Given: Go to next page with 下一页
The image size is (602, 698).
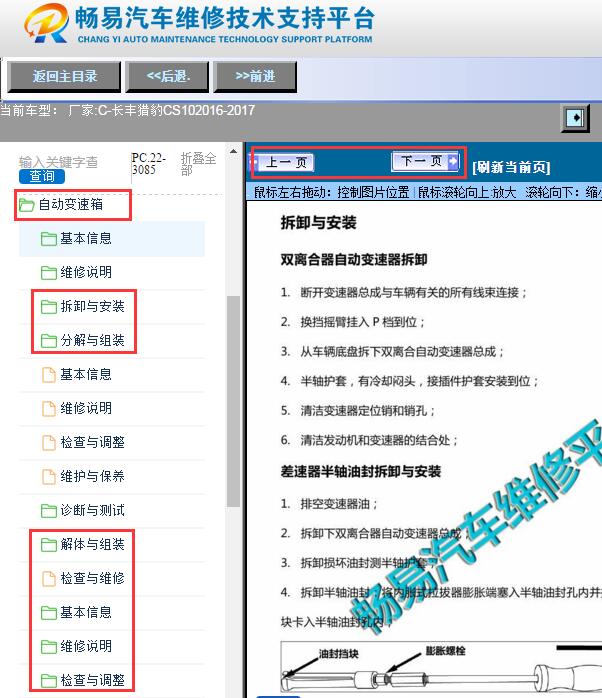Looking at the screenshot, I should click(x=425, y=161).
